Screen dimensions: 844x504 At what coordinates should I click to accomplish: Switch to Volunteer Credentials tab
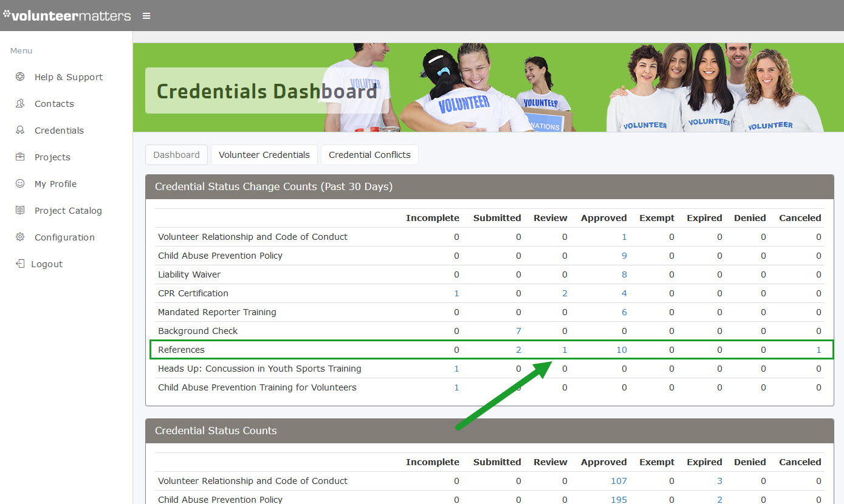264,155
